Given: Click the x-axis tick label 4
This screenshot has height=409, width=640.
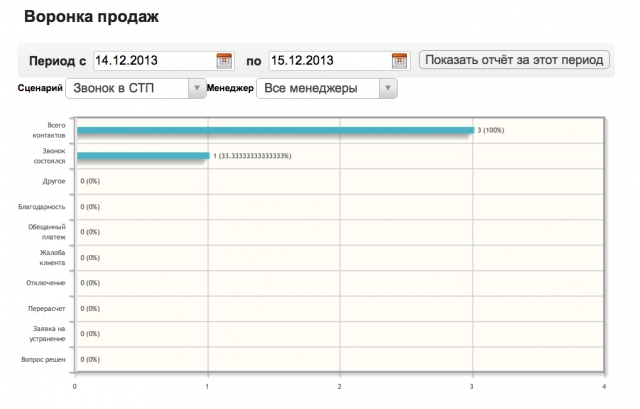Looking at the screenshot, I should [604, 387].
